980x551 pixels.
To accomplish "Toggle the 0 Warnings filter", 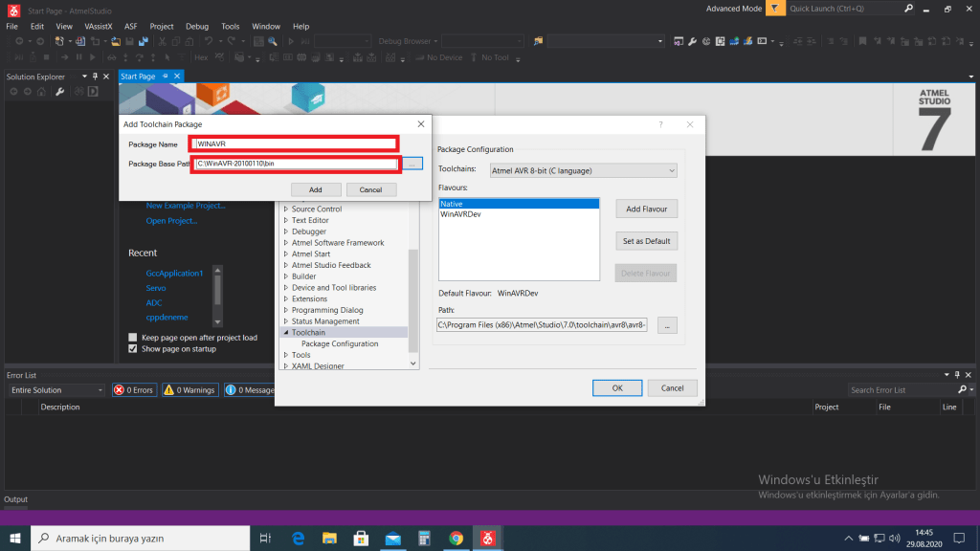I will click(189, 390).
